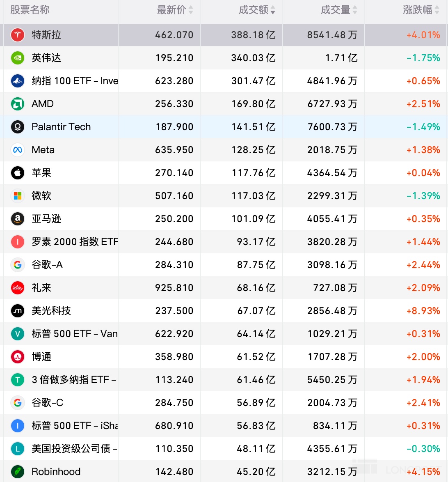
Task: Click the Amazon (亚马逊) logo icon
Action: pyautogui.click(x=18, y=219)
